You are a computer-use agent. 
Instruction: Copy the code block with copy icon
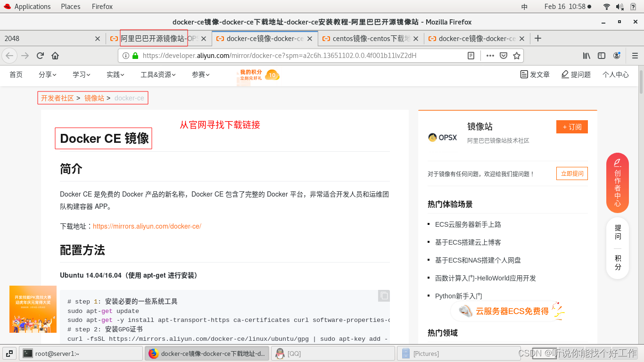[x=384, y=296]
